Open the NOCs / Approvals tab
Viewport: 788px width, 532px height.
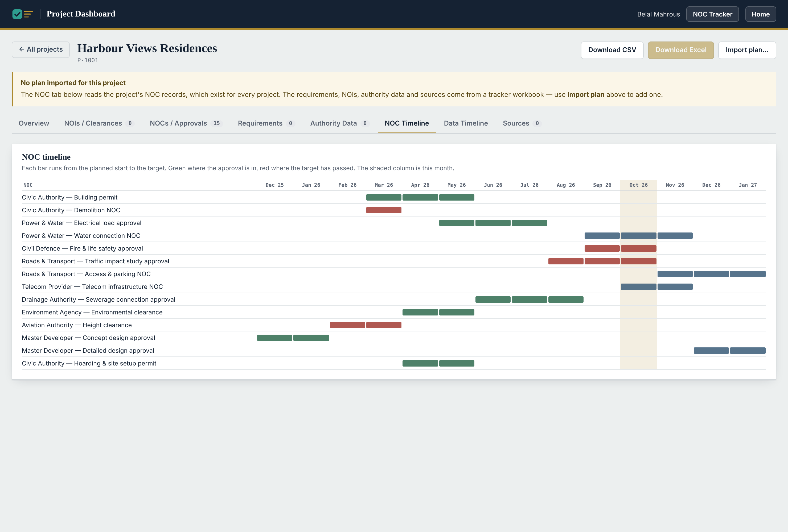click(186, 123)
